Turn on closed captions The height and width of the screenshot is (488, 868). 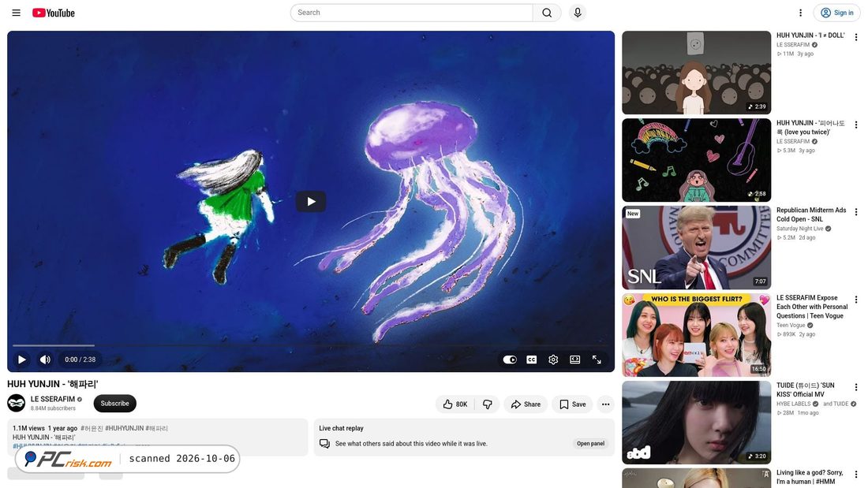(531, 359)
